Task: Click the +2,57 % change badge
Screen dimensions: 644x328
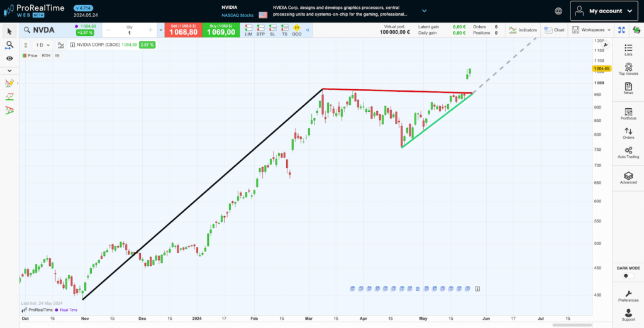Action: tap(85, 33)
